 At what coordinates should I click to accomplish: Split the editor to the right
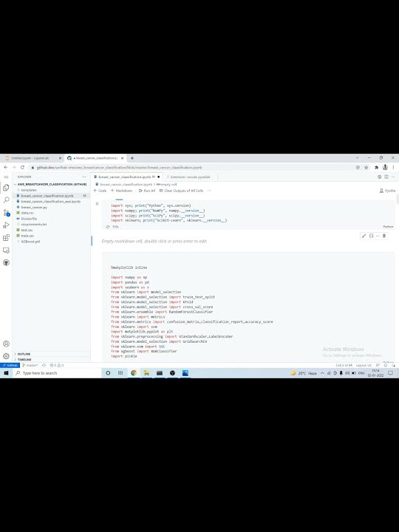click(x=386, y=177)
